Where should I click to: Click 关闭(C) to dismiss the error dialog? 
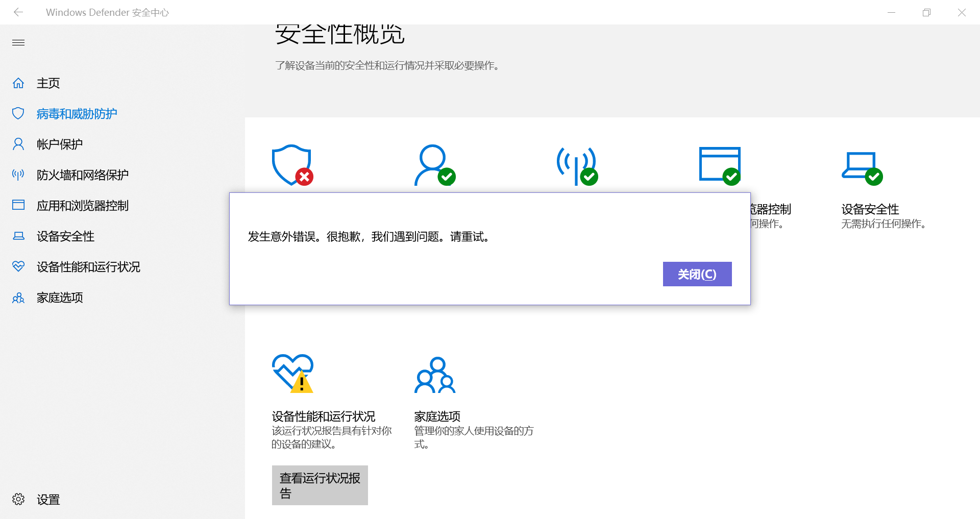click(x=697, y=274)
